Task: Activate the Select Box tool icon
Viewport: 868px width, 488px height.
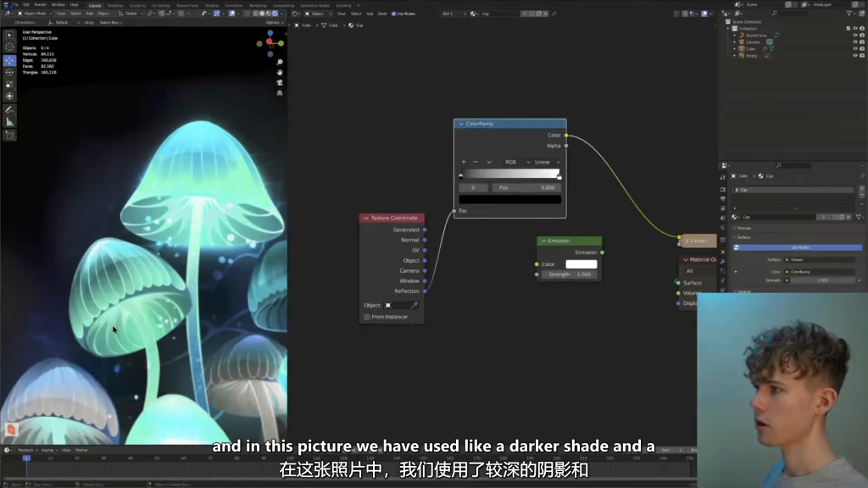Action: pyautogui.click(x=9, y=35)
